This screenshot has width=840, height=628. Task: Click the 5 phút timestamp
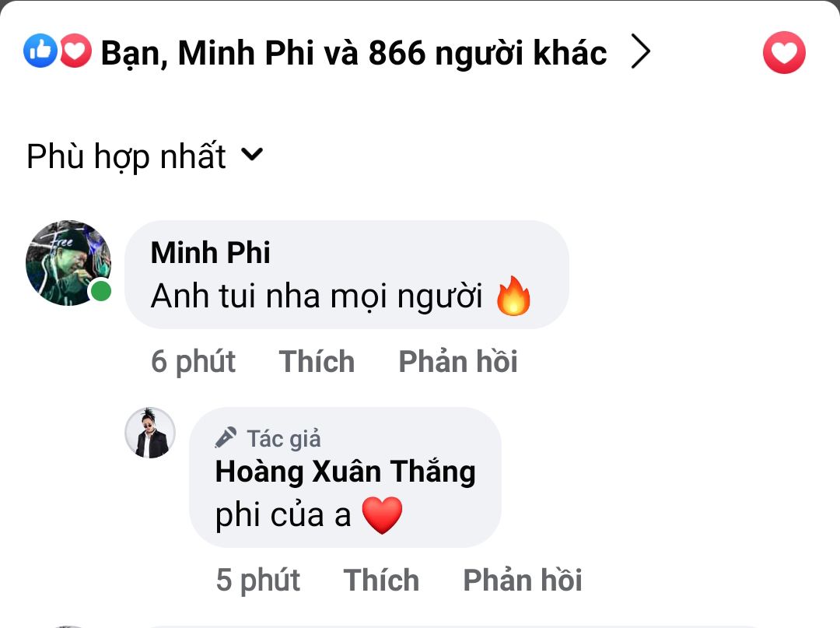[x=257, y=581]
